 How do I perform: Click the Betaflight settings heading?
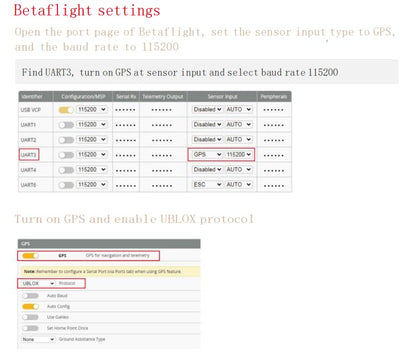point(87,10)
